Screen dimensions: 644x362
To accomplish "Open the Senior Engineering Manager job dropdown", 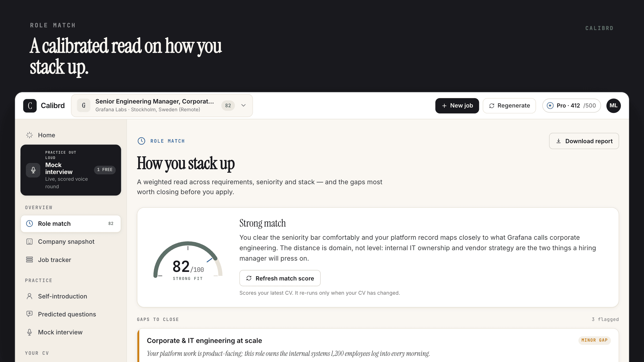I will (162, 105).
